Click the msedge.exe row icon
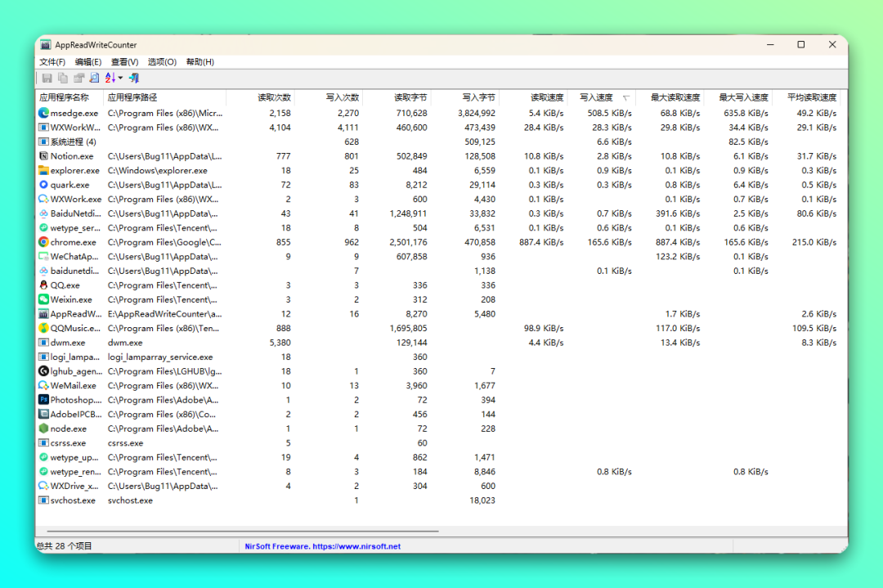The height and width of the screenshot is (588, 883). [44, 113]
